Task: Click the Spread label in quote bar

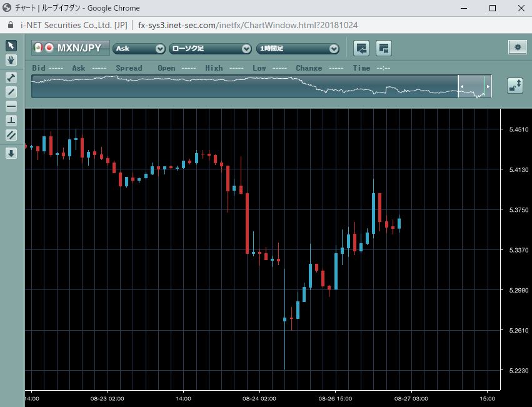Action: [129, 68]
